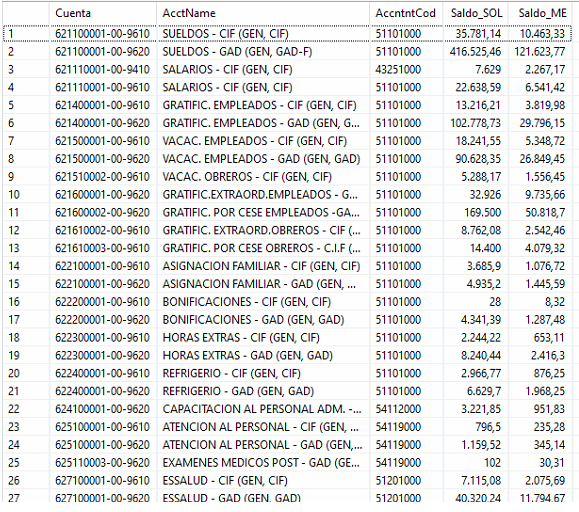Click Saldo_ME value 8,32
579x512 pixels.
[541, 302]
